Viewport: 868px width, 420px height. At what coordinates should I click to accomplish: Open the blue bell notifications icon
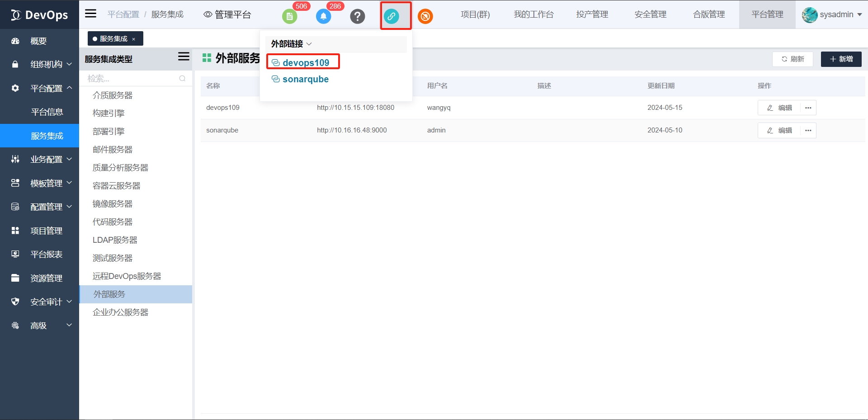click(323, 17)
